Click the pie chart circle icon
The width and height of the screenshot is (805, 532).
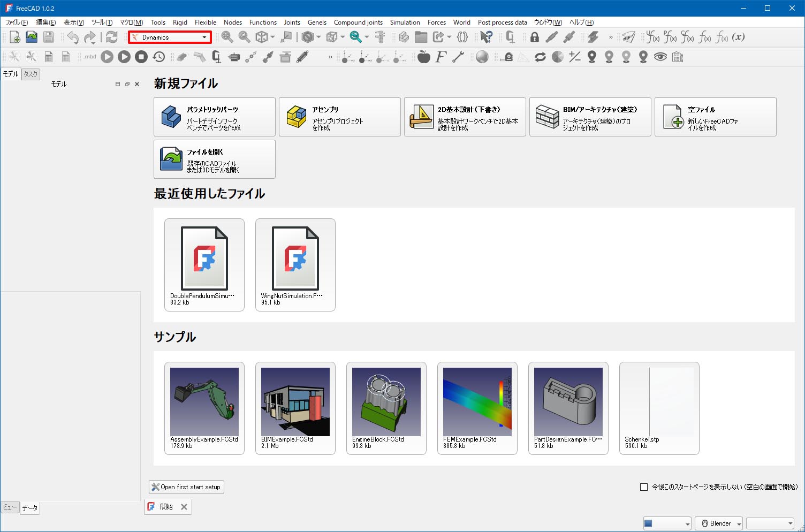[558, 57]
